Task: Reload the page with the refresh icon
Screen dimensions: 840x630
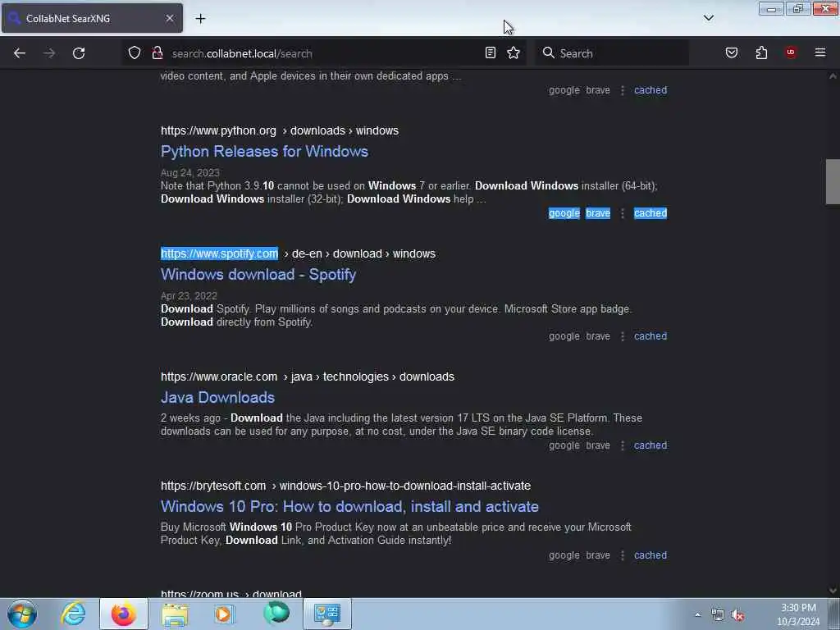Action: coord(79,53)
